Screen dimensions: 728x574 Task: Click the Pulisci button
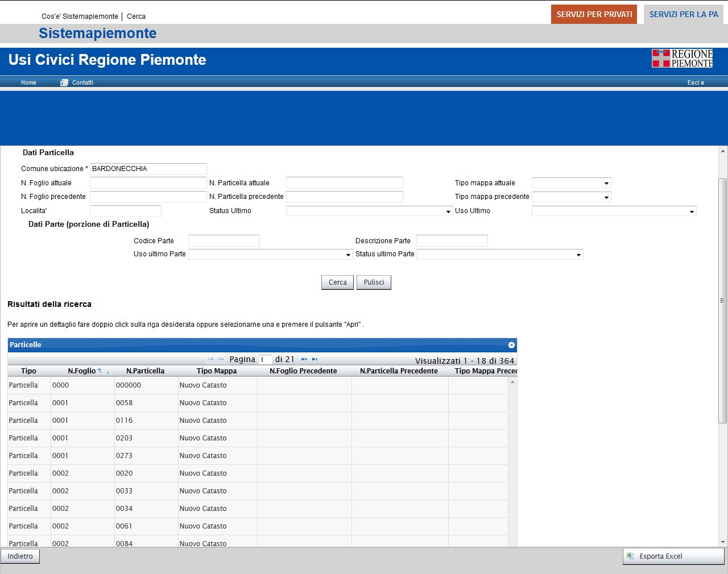(x=374, y=282)
